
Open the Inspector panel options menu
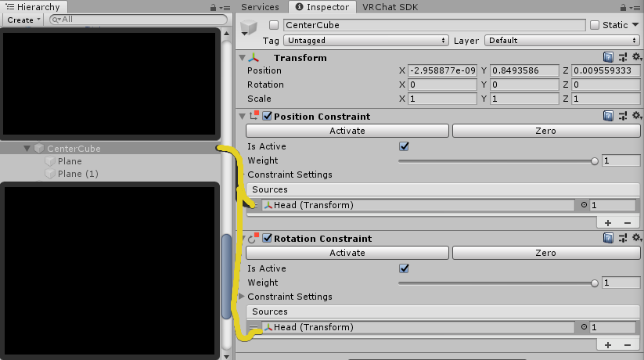(635, 8)
